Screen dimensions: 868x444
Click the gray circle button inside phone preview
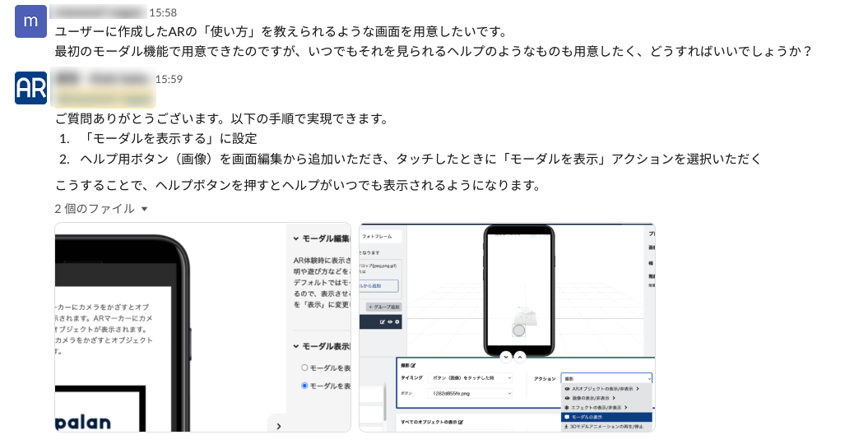pyautogui.click(x=518, y=331)
